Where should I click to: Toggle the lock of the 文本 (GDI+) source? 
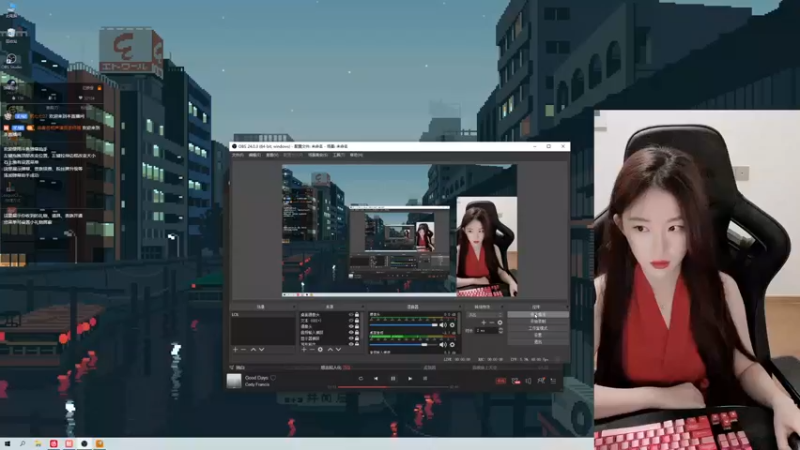coord(357,320)
